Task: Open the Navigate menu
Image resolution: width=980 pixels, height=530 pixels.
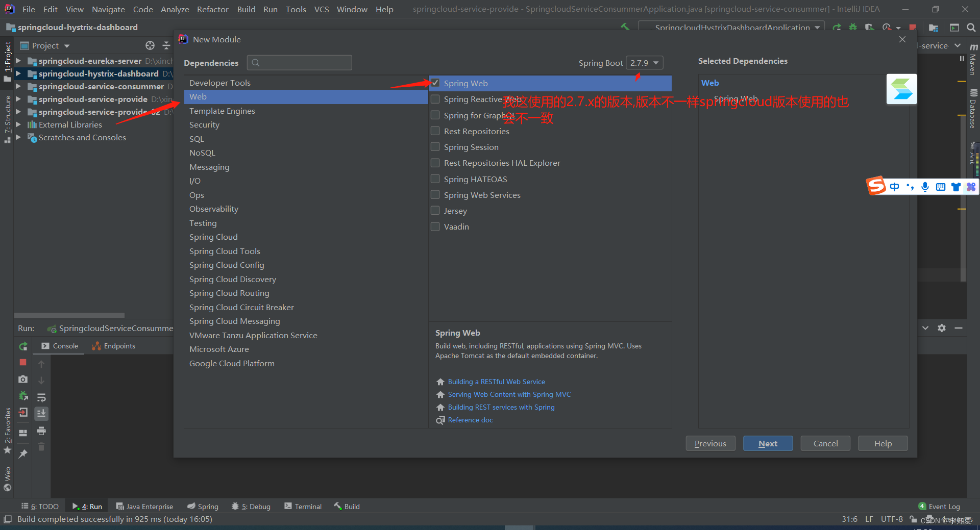Action: [108, 9]
